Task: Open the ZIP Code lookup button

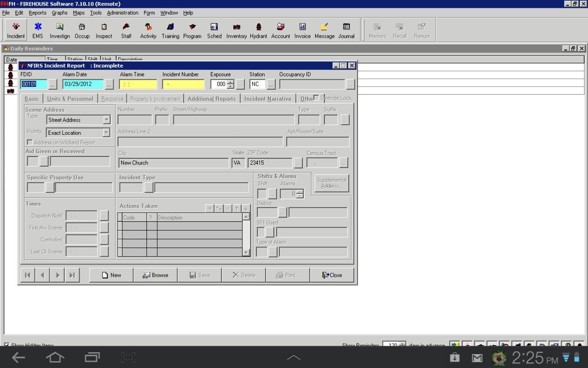Action: coord(298,162)
